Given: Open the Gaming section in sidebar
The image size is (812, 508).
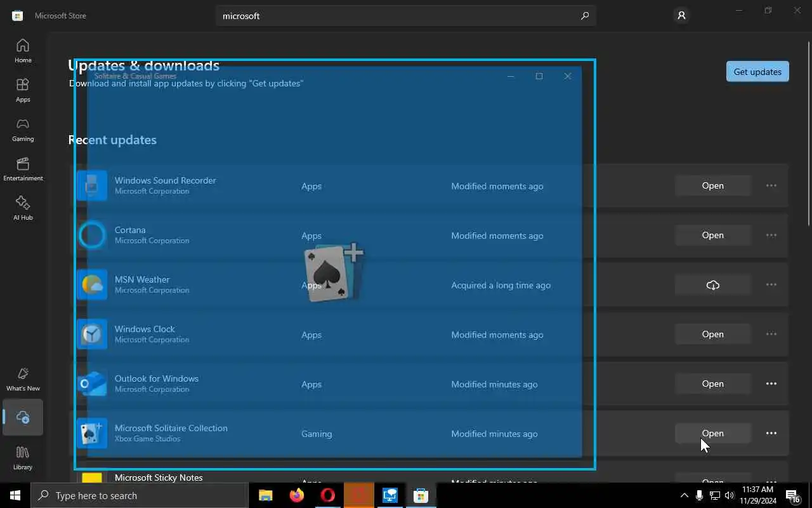Looking at the screenshot, I should (x=23, y=130).
